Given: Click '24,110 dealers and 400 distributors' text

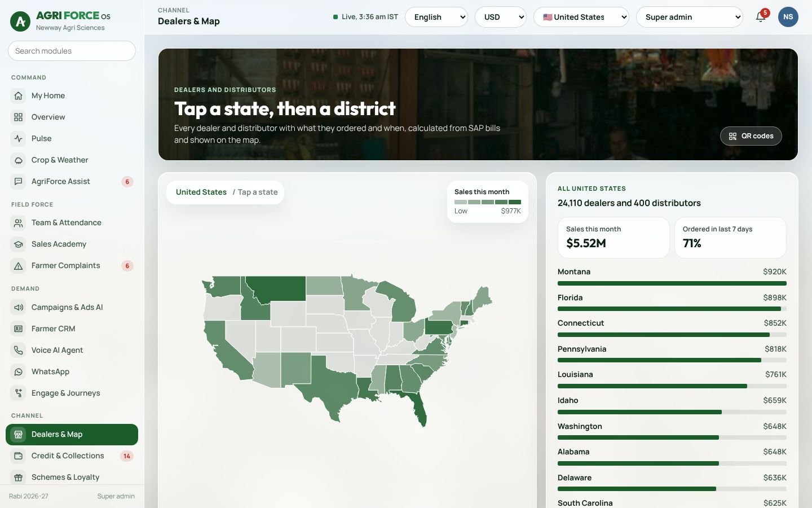Looking at the screenshot, I should pos(629,203).
